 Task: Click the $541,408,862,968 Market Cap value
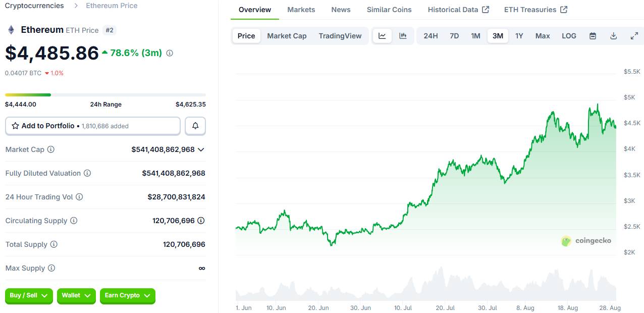163,149
